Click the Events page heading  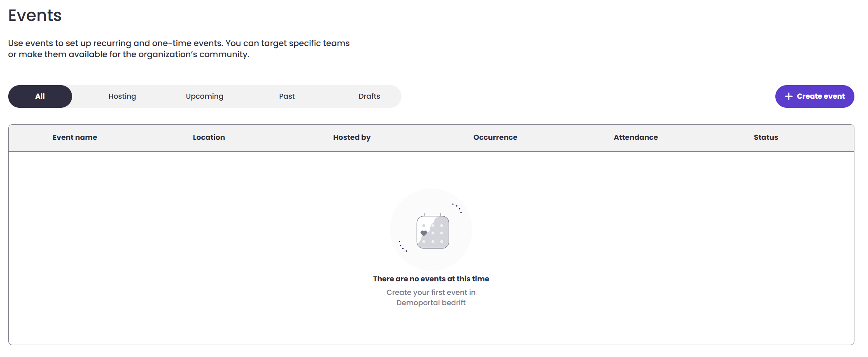[x=35, y=16]
